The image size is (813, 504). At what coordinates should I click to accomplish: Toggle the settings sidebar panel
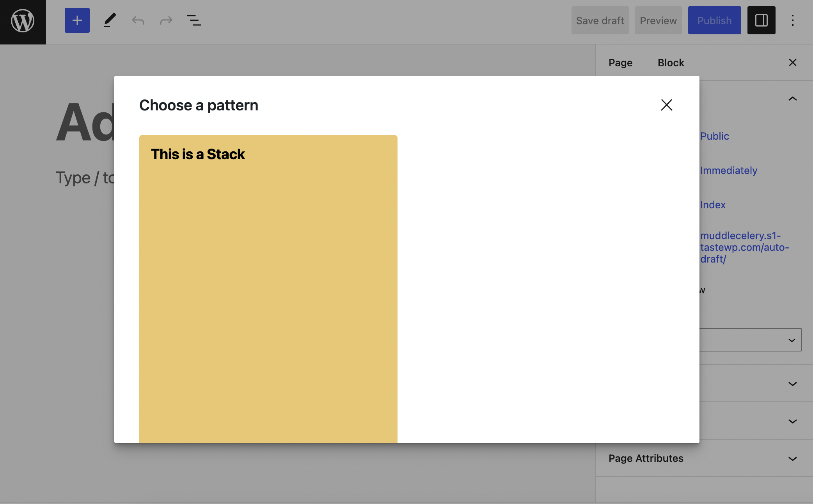761,20
